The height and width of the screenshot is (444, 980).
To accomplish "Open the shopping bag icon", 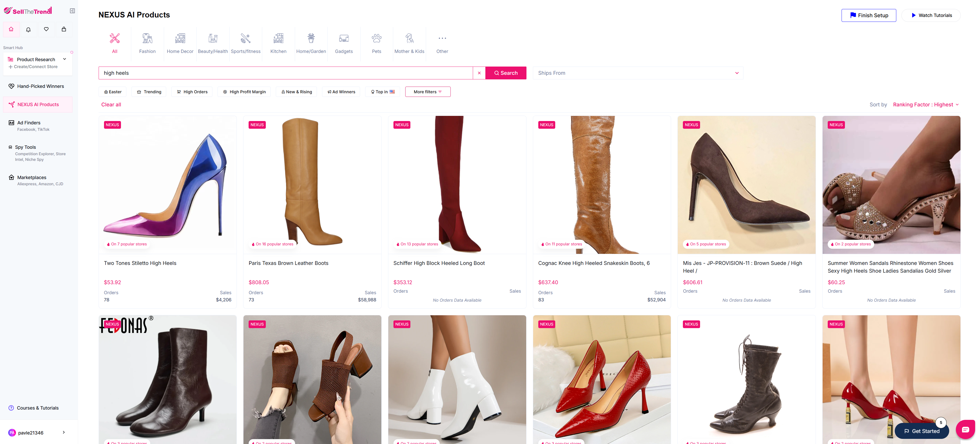I will (x=64, y=29).
